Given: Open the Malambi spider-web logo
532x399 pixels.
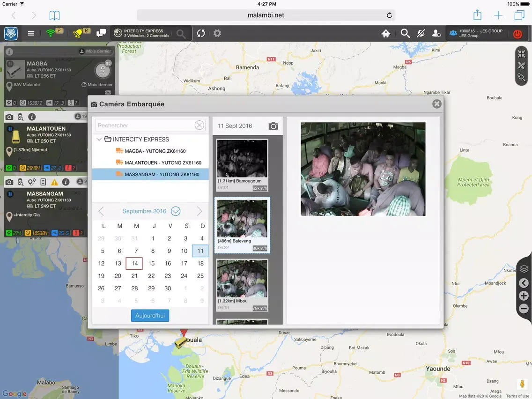Looking at the screenshot, I should point(11,33).
